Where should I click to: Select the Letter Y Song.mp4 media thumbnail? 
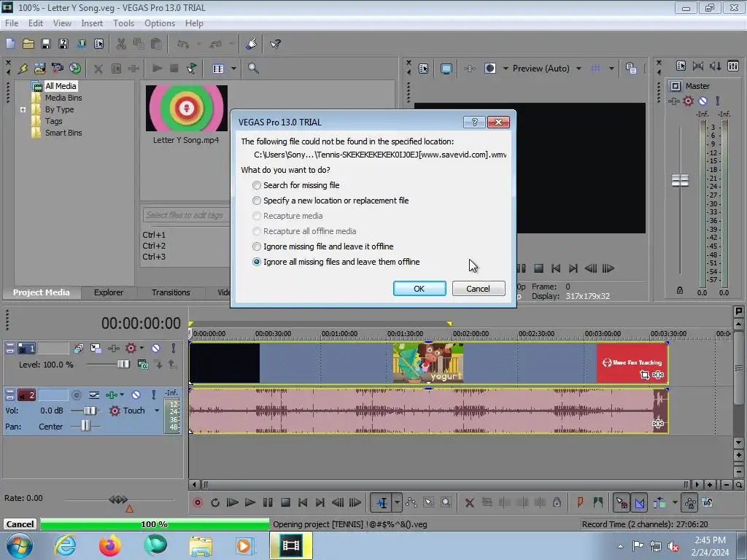point(186,109)
